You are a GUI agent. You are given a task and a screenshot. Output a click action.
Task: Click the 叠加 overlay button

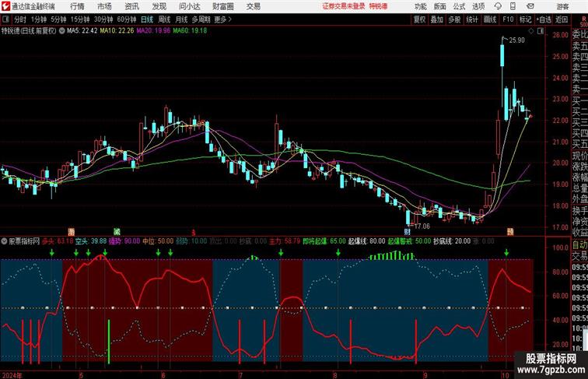pyautogui.click(x=437, y=19)
